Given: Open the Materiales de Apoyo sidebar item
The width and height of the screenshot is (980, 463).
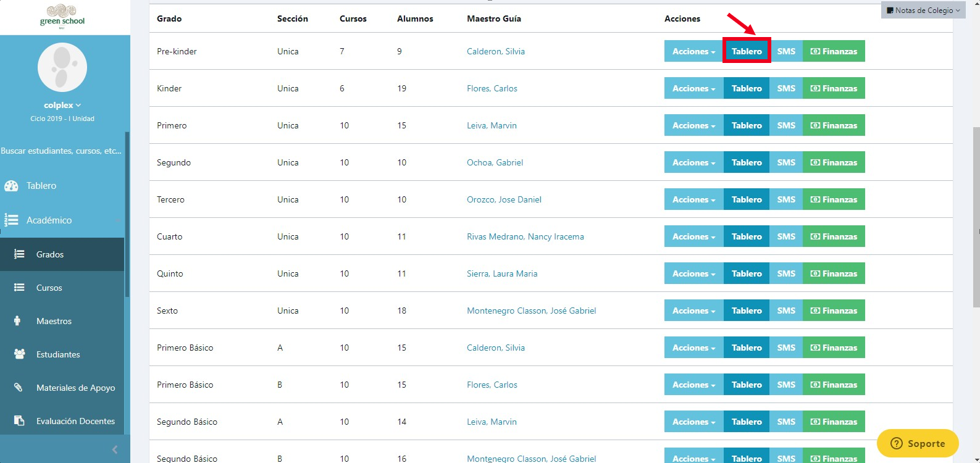Looking at the screenshot, I should [62, 388].
